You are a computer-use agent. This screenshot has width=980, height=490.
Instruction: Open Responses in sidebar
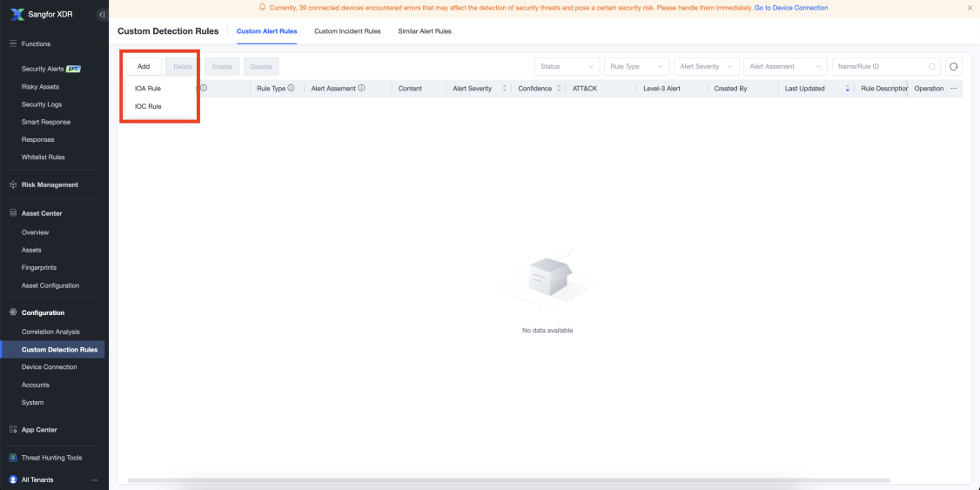click(x=37, y=139)
